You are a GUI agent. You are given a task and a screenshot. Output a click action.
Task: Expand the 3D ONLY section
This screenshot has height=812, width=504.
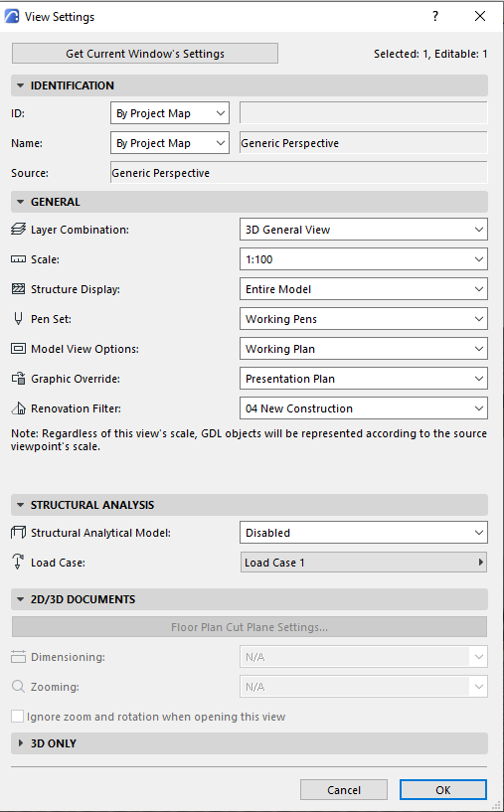[x=250, y=743]
